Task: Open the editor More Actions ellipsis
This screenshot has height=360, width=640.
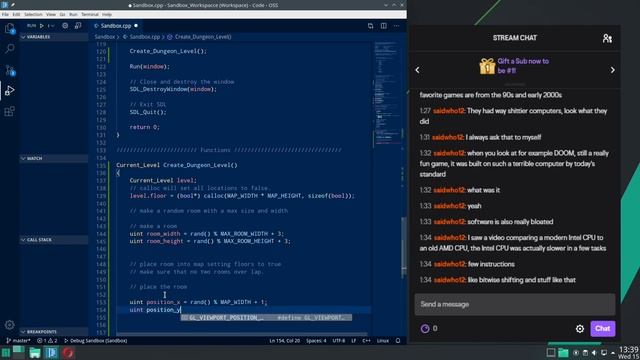Action: click(396, 26)
